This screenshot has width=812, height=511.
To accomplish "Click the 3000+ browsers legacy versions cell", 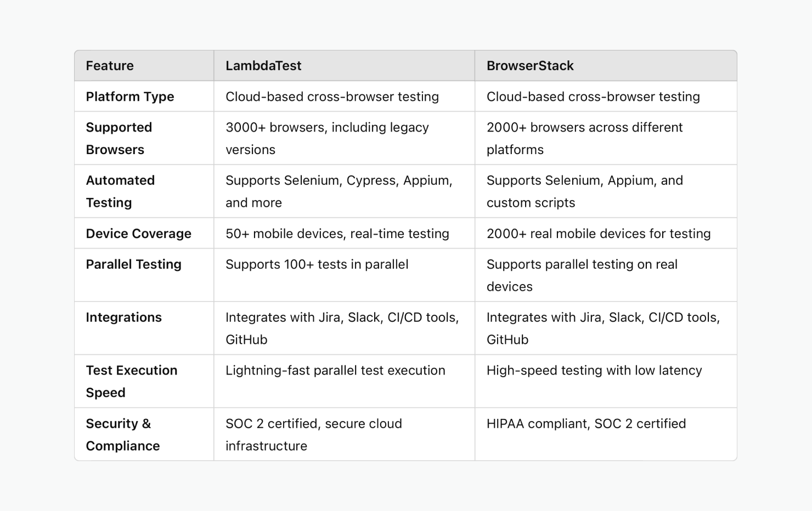I will [327, 138].
